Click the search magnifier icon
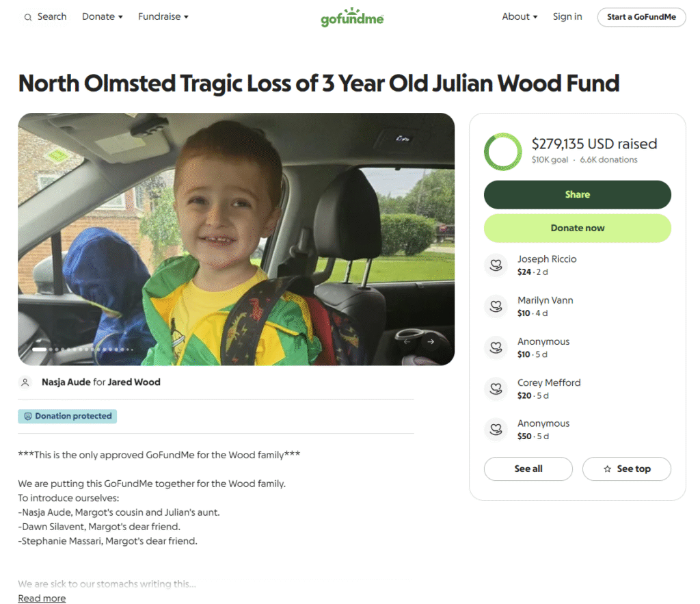Viewport: 700px width, 604px height. [x=27, y=17]
